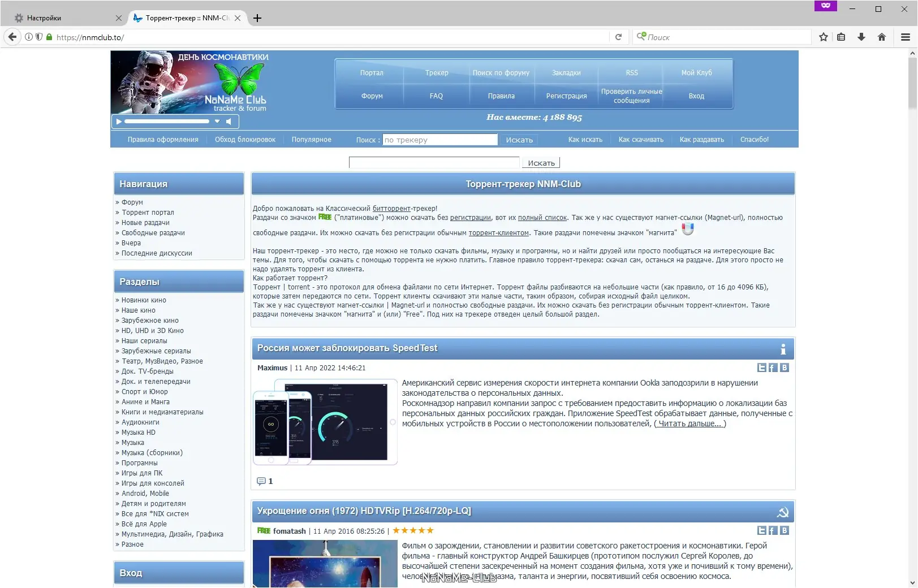Share Укрощение огня on Facebook
This screenshot has width=918, height=588.
(773, 530)
